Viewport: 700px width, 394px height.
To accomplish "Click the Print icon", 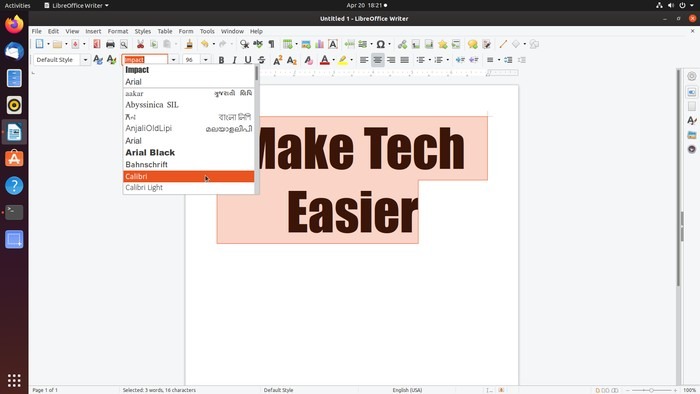I will coord(110,44).
